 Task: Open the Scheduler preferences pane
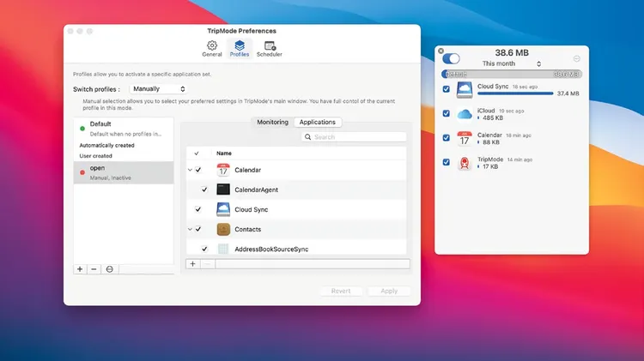click(269, 49)
